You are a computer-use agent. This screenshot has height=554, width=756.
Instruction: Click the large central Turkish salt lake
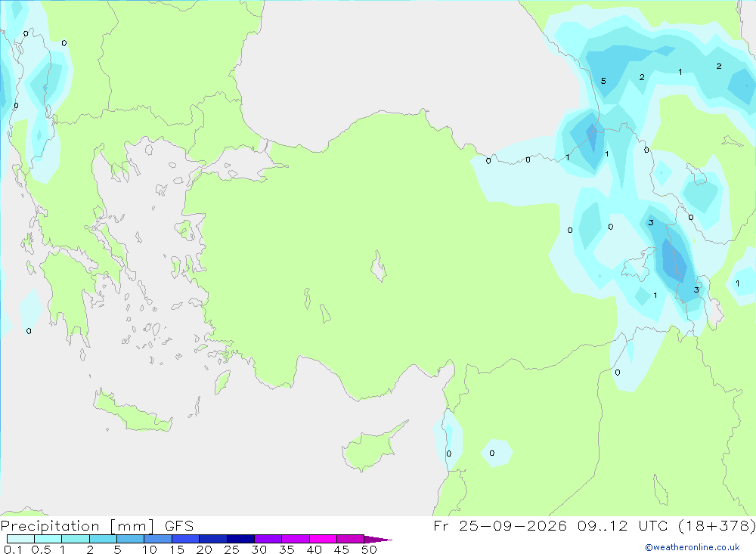[x=379, y=266]
